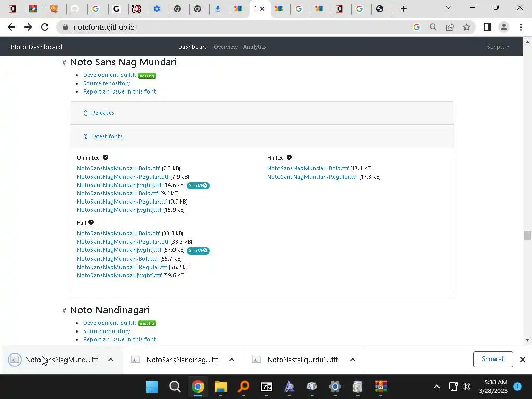Image resolution: width=532 pixels, height=399 pixels.
Task: Close the downloads bar
Action: [x=523, y=360]
